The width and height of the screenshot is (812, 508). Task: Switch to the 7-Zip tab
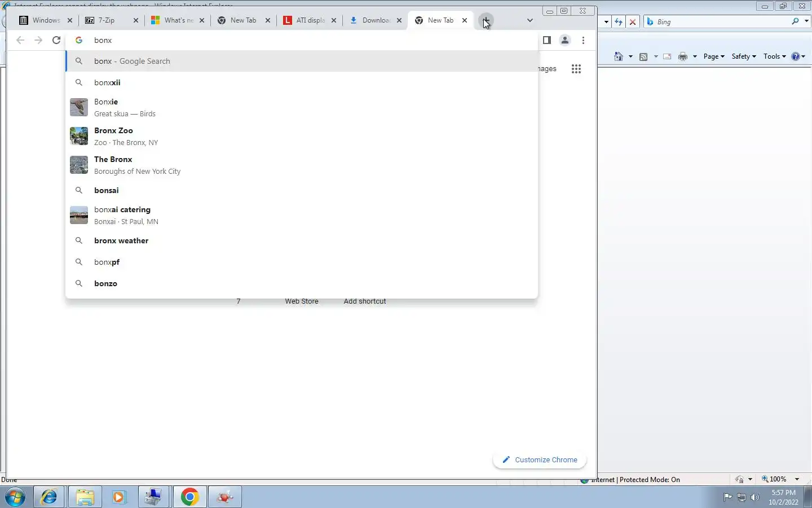click(111, 20)
